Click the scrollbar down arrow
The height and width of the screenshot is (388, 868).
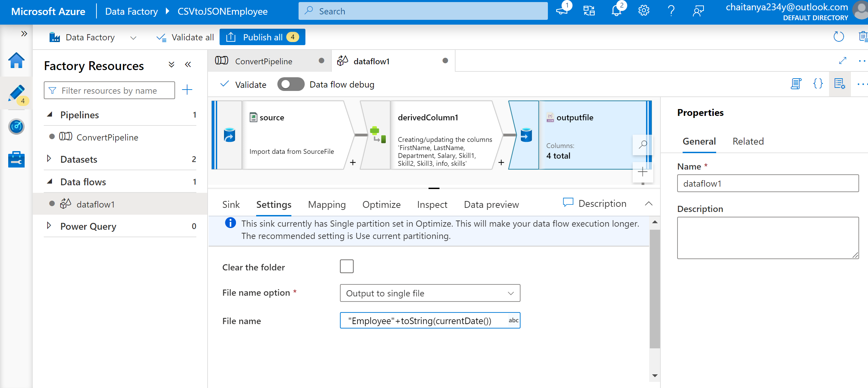click(x=655, y=375)
